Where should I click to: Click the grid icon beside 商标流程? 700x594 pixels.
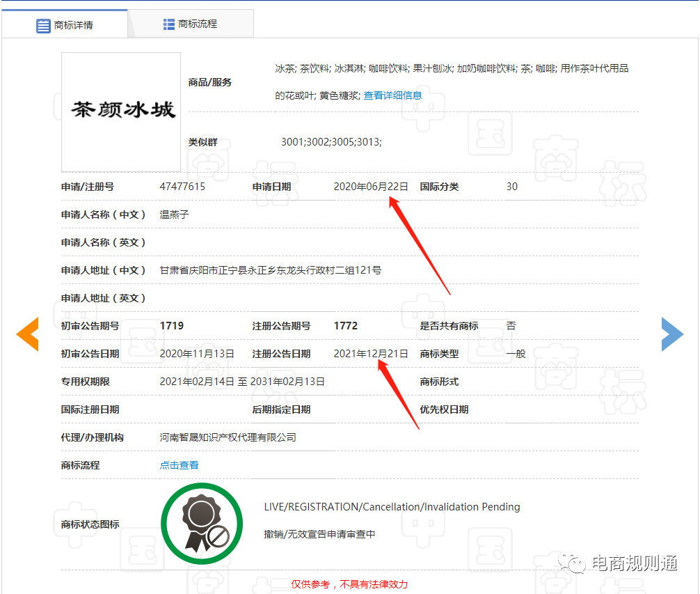click(169, 24)
